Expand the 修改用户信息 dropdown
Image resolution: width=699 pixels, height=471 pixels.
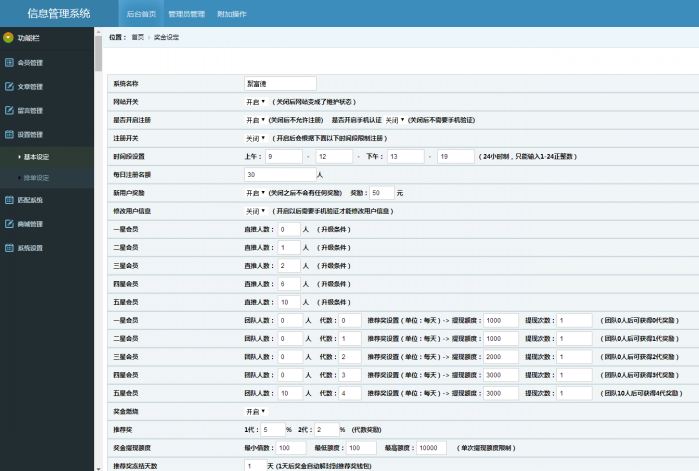[255, 211]
